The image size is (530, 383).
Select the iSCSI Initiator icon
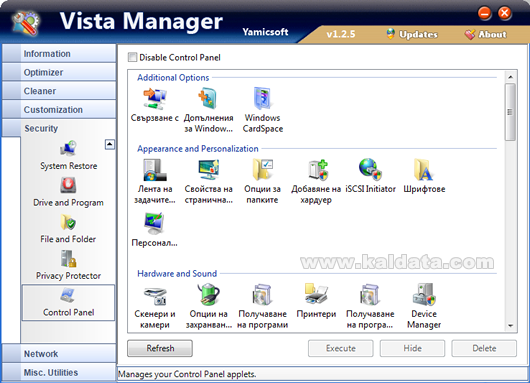[370, 169]
